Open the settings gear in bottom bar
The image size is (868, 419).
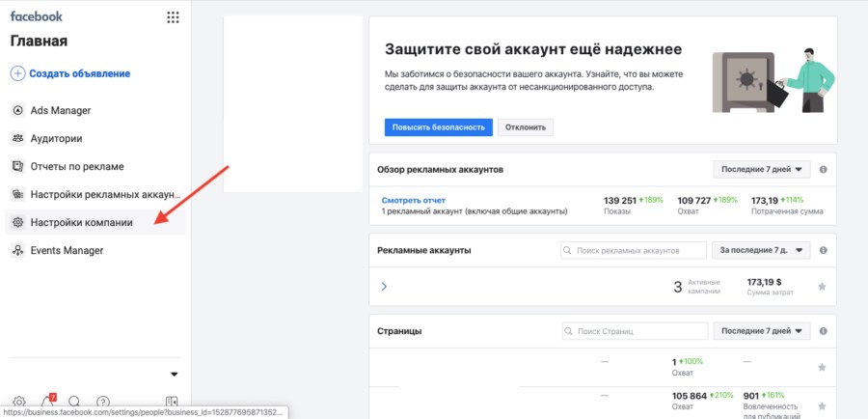point(19,402)
